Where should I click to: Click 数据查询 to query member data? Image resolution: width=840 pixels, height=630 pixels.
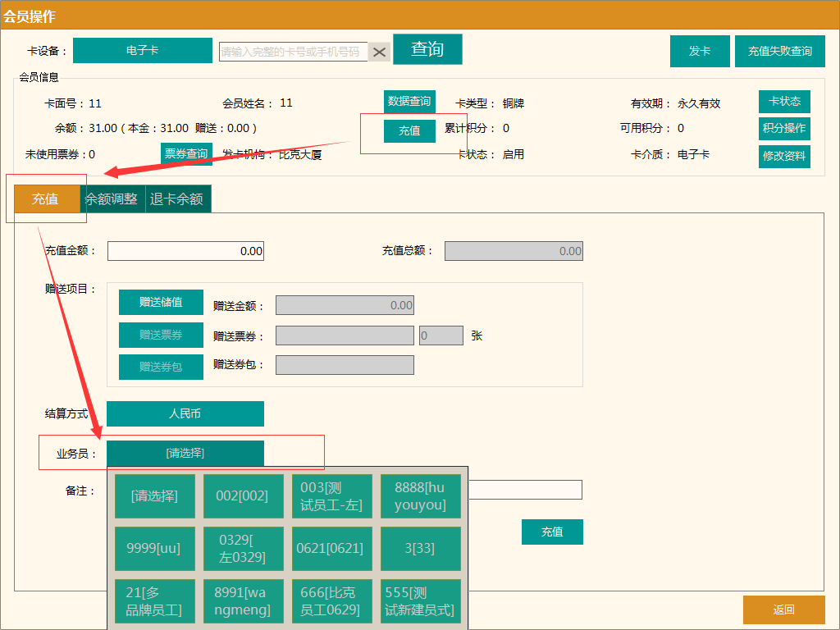coord(409,101)
